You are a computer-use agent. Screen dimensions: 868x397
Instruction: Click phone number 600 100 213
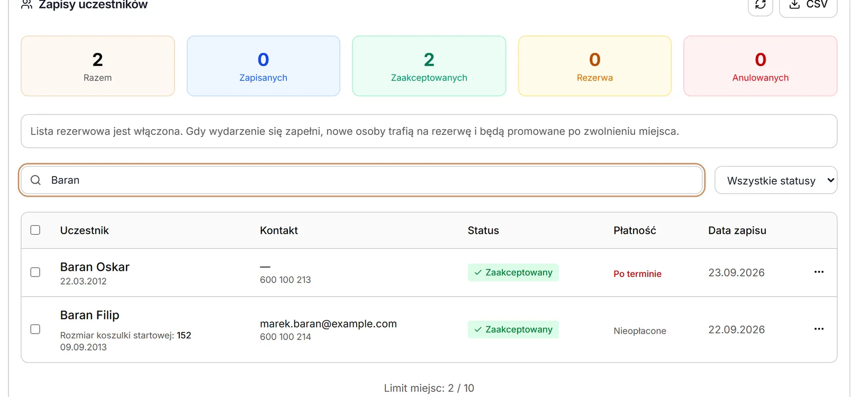pyautogui.click(x=285, y=280)
